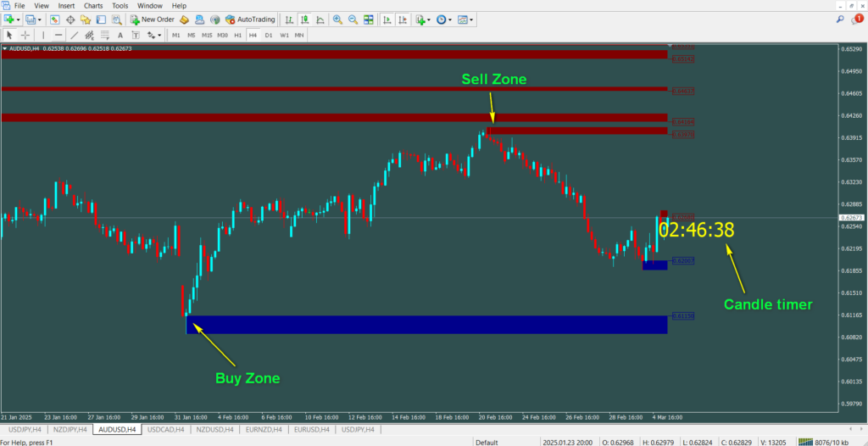
Task: Select the Fibonacci retracement tool
Action: coord(104,36)
